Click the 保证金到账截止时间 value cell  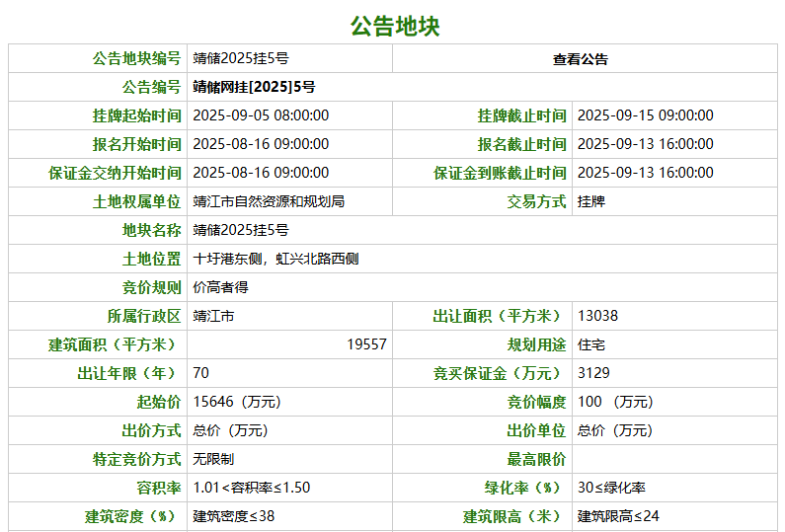674,173
